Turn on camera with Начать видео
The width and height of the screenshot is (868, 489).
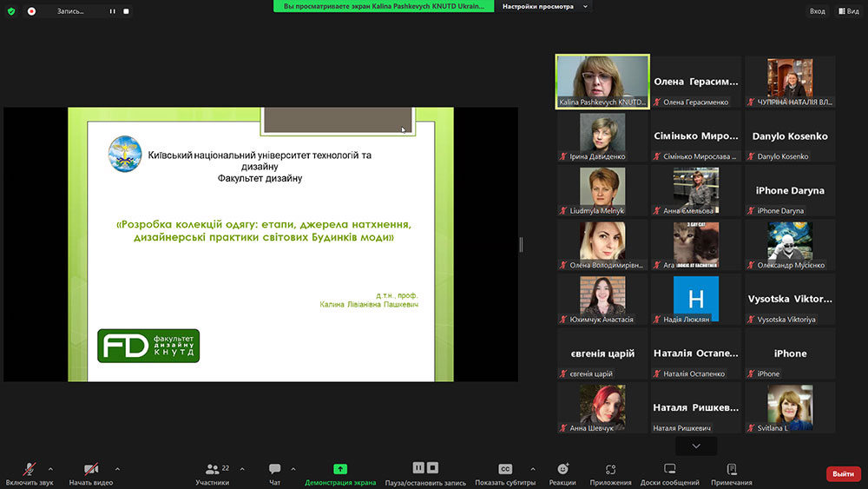pyautogui.click(x=91, y=469)
